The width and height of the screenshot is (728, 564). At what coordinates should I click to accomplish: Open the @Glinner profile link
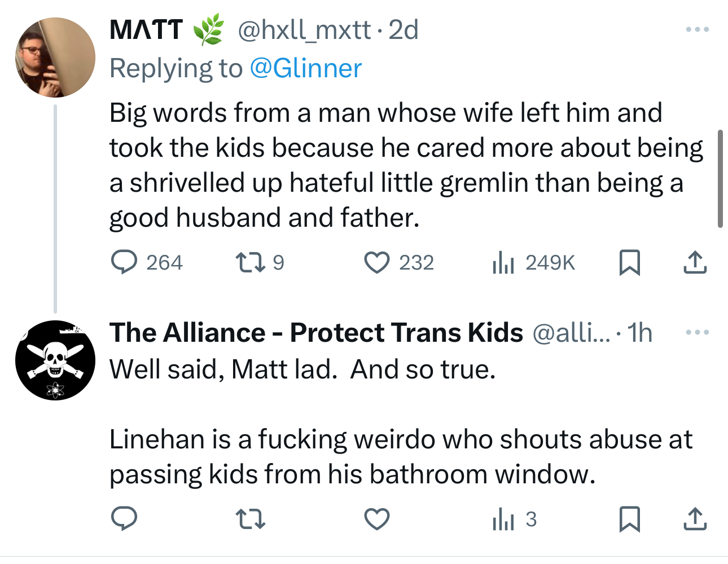(305, 68)
